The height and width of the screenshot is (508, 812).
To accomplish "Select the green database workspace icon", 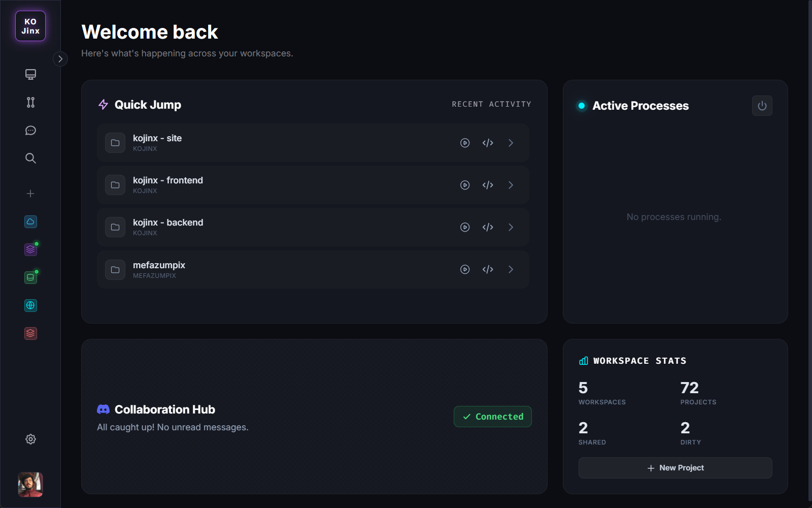I will [x=30, y=277].
